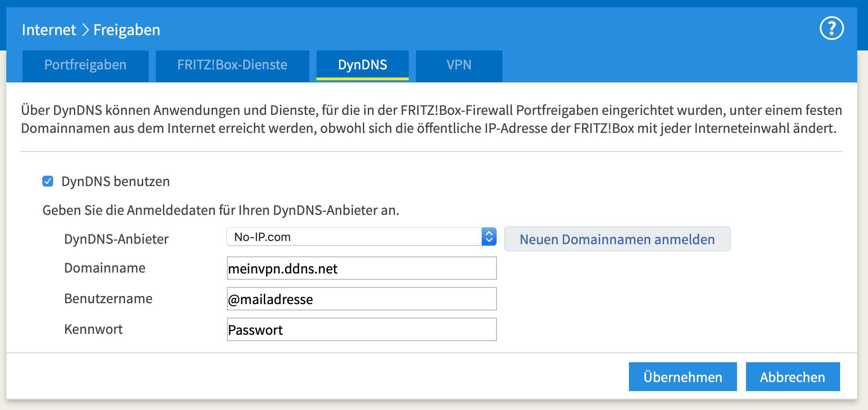The image size is (868, 410).
Task: Switch to the Portfreigaben tab
Action: [x=85, y=65]
